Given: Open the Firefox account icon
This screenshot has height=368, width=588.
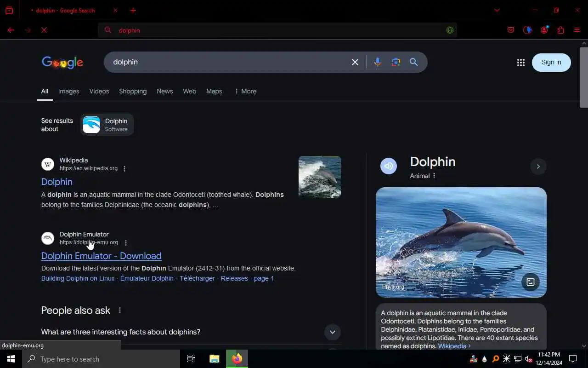Looking at the screenshot, I should click(544, 30).
